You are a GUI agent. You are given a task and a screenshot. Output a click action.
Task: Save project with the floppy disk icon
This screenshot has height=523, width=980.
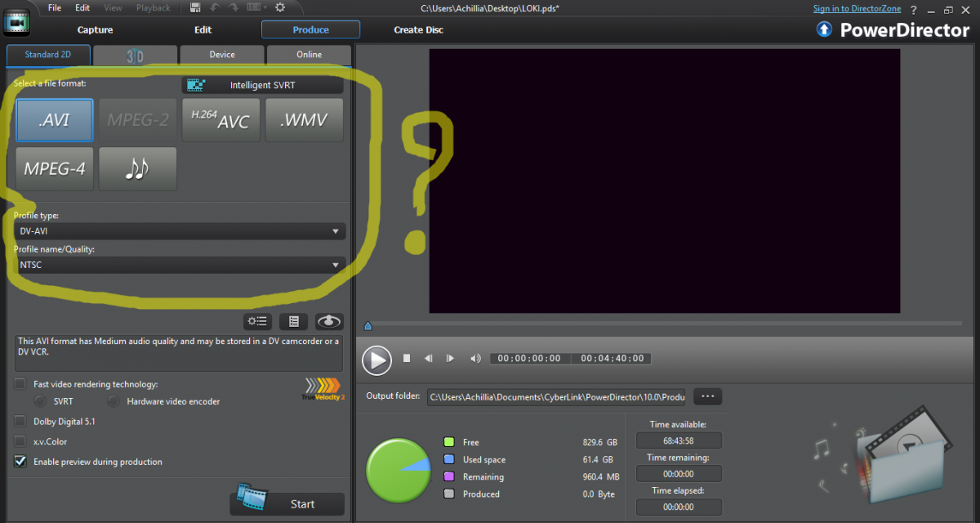(195, 7)
